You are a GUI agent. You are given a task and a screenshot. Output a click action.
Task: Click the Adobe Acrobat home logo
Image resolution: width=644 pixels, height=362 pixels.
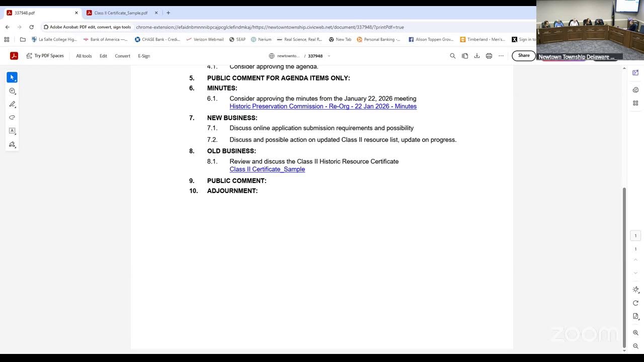coord(14,56)
